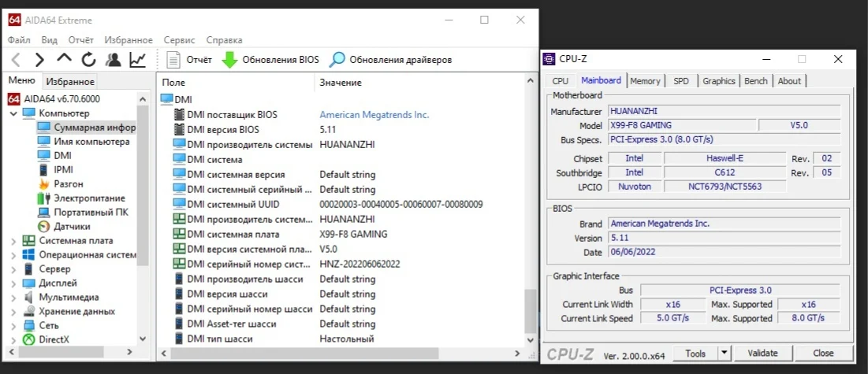Select Имя компьютера in the tree
The width and height of the screenshot is (868, 374).
[x=84, y=142]
